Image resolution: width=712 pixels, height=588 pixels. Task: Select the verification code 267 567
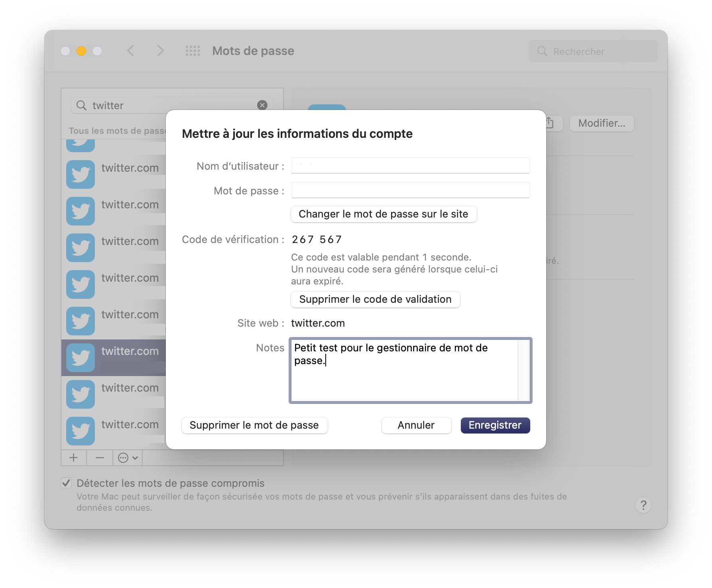(x=317, y=239)
